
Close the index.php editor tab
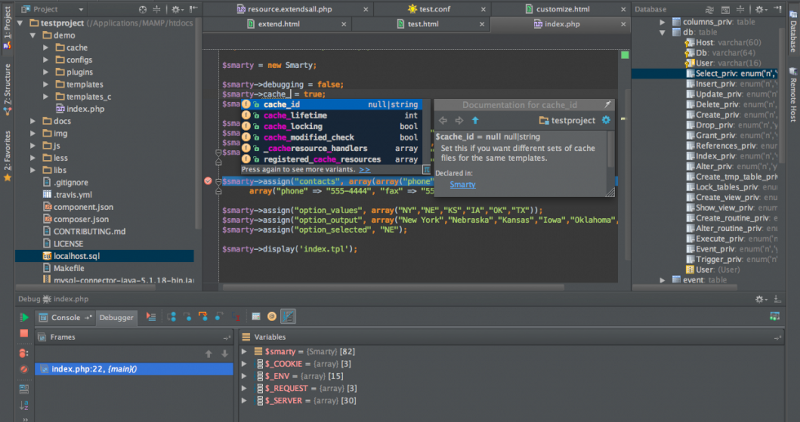[623, 24]
